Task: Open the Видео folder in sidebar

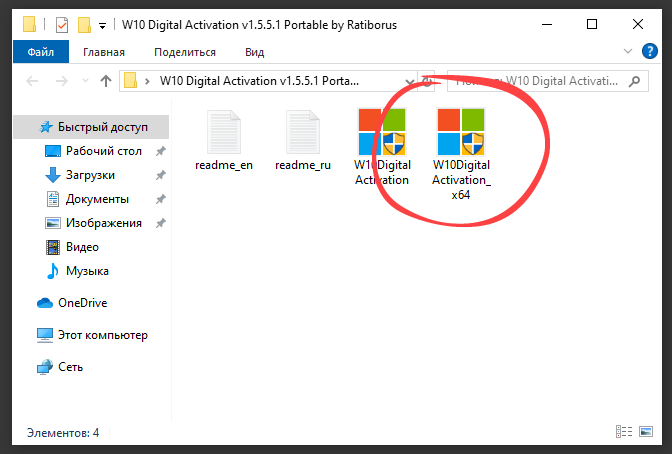Action: [82, 247]
